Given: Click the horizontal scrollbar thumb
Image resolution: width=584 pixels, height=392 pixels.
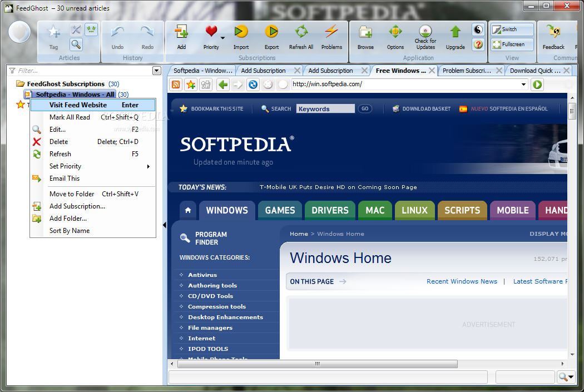Looking at the screenshot, I should pyautogui.click(x=318, y=364).
